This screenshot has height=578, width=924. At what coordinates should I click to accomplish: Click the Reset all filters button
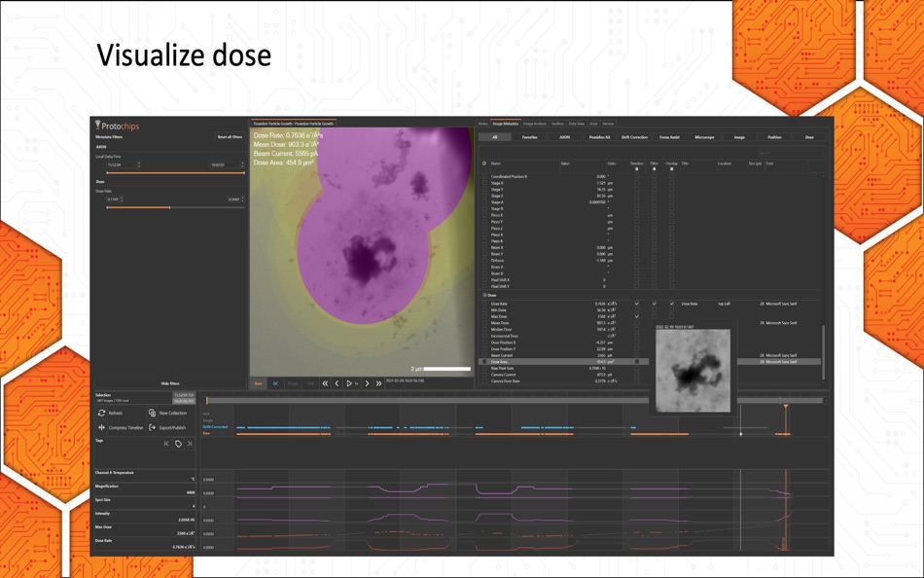[x=231, y=137]
